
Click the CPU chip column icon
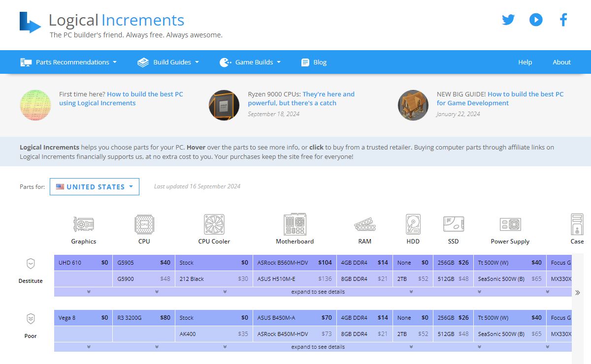pyautogui.click(x=144, y=224)
